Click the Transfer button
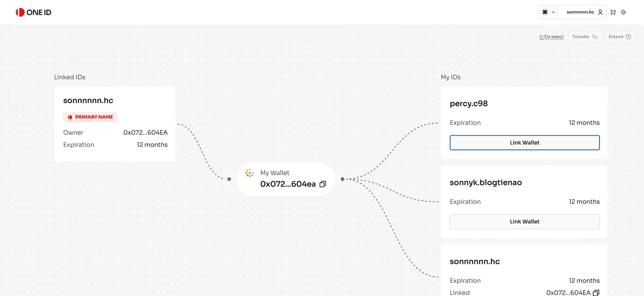The image size is (644, 296). click(585, 37)
